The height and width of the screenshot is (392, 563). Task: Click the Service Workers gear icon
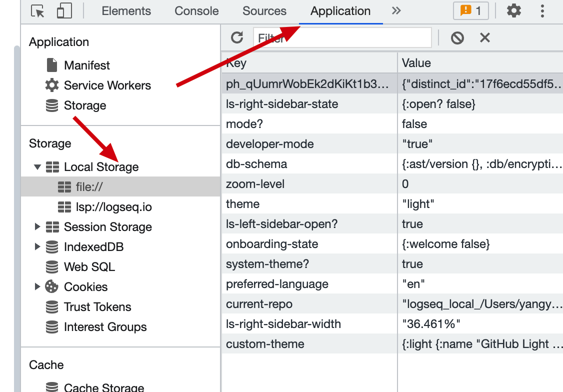point(51,85)
